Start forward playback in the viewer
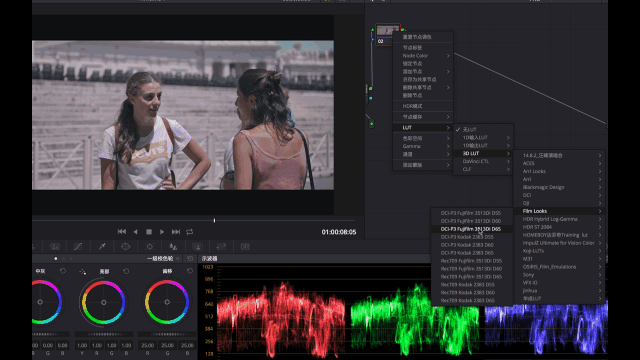The image size is (640, 360). point(162,231)
